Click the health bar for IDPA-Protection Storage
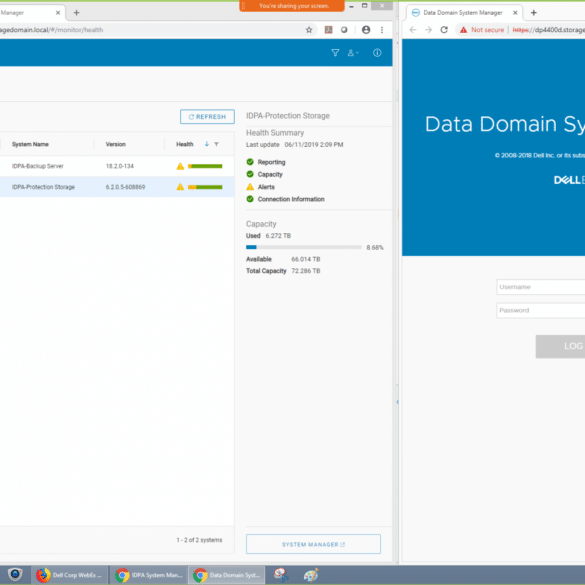 click(205, 187)
